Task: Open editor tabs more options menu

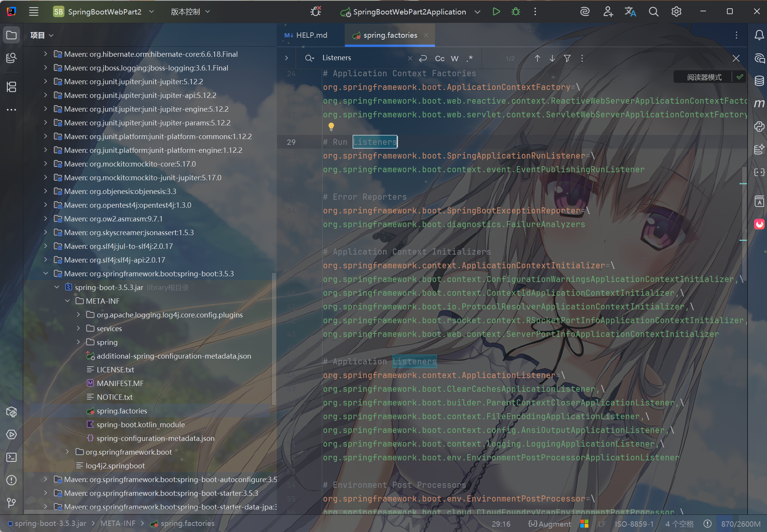Action: [736, 35]
